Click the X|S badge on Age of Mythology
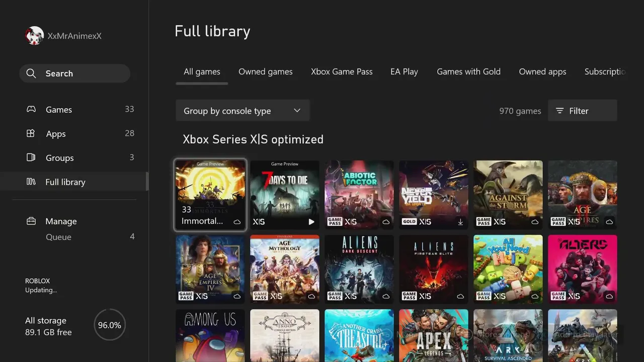This screenshot has width=644, height=362. [x=276, y=296]
